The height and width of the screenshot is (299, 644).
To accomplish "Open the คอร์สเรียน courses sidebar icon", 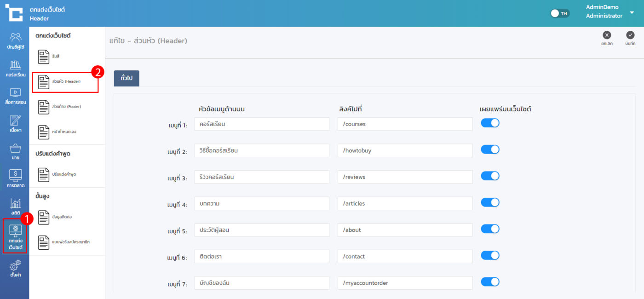I will (x=15, y=66).
